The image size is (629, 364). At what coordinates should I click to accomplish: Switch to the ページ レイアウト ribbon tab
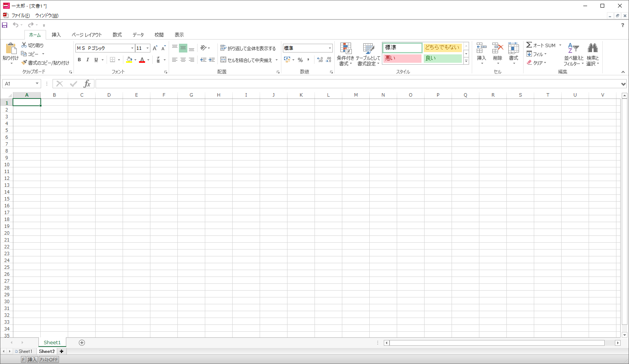(x=87, y=35)
